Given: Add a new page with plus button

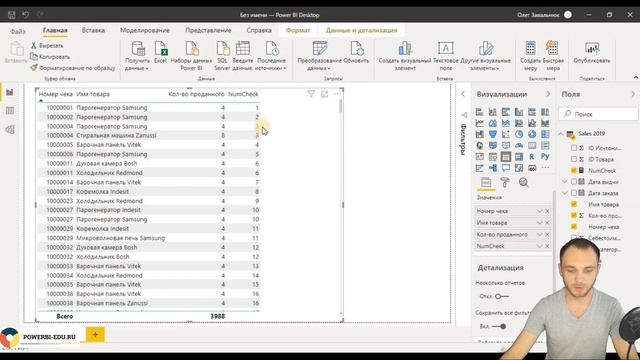Looking at the screenshot, I should tap(95, 335).
